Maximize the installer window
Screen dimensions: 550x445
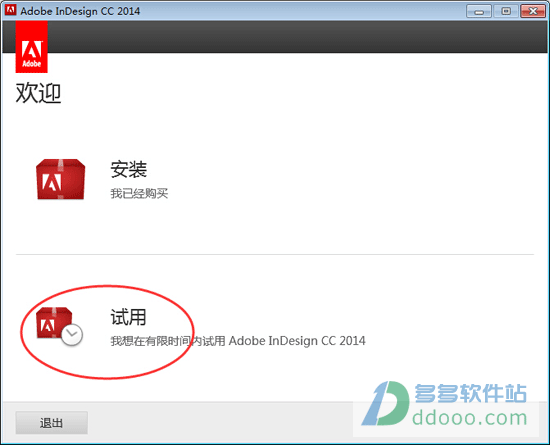506,11
